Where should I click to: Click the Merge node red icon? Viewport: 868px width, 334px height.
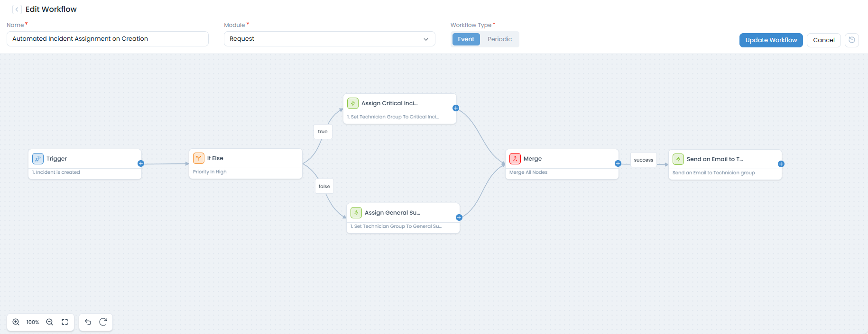tap(515, 159)
